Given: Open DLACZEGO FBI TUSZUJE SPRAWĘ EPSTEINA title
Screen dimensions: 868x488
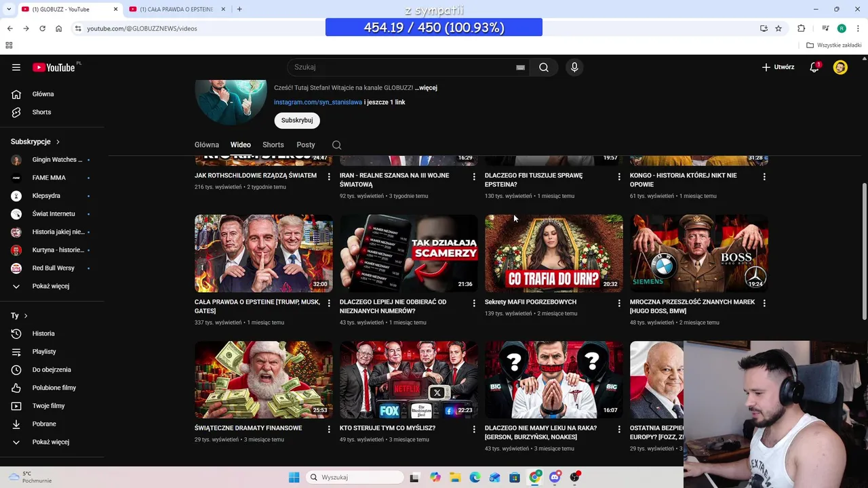Looking at the screenshot, I should point(534,180).
